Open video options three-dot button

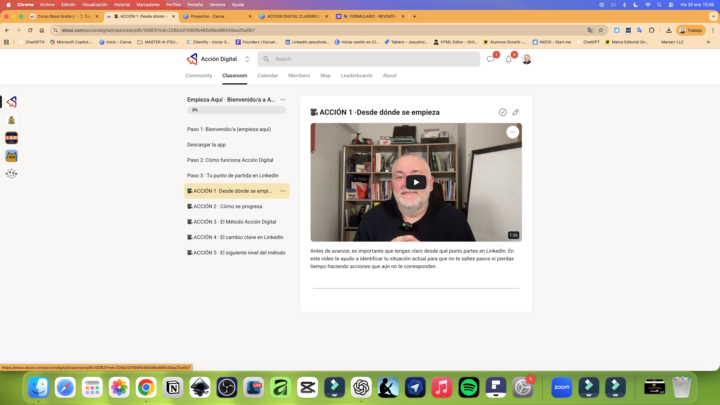point(512,132)
